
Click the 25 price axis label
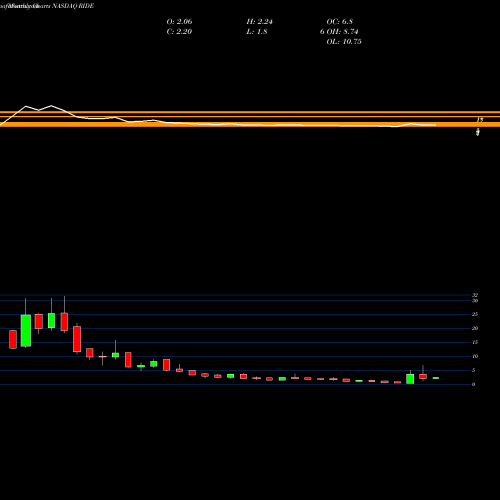[x=475, y=314]
